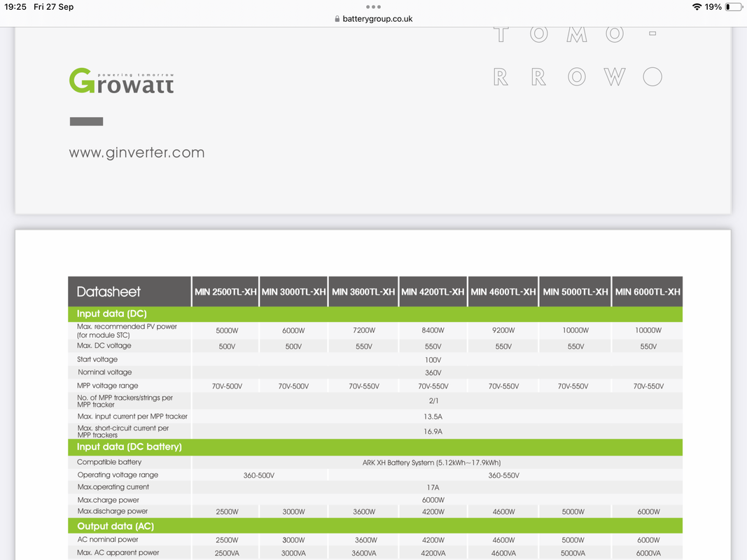Screen dimensions: 747x560
Task: Click the Growatt logo
Action: click(x=122, y=80)
